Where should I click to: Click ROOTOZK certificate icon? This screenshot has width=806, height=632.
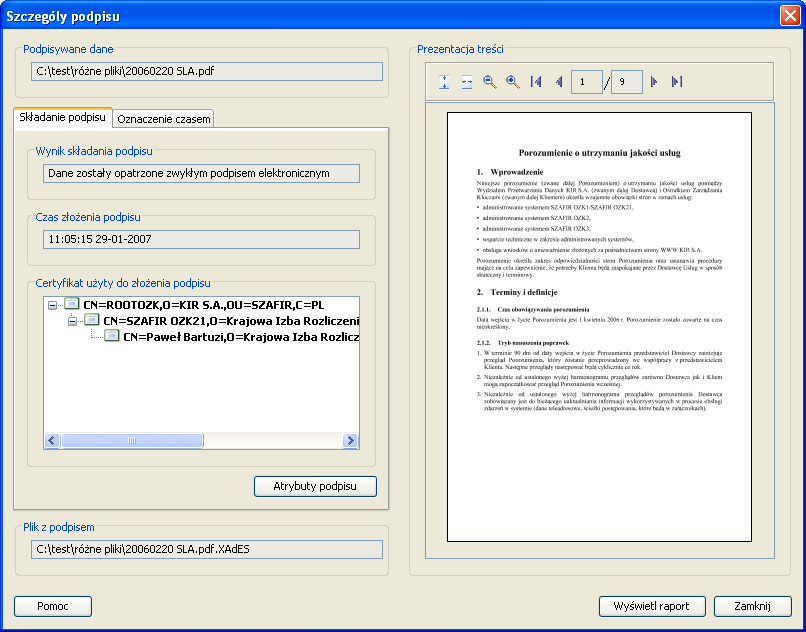71,304
